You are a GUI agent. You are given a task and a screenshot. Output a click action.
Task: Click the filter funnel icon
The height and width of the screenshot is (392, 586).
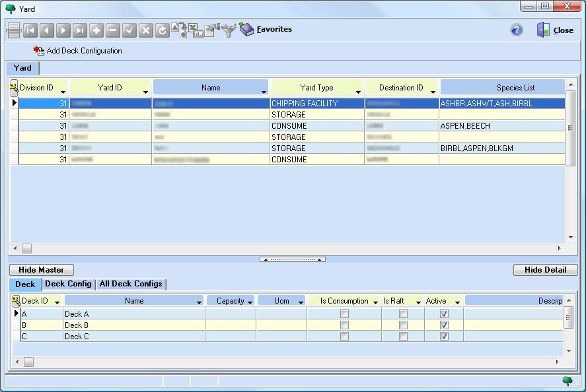[x=229, y=30]
